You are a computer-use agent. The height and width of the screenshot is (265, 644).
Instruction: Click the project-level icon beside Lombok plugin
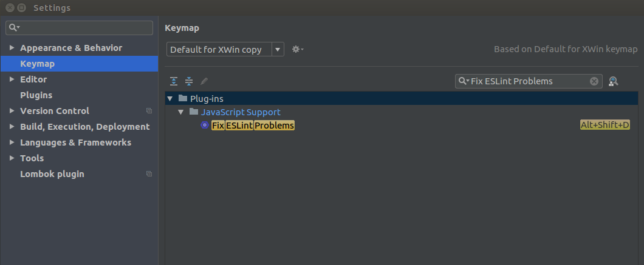(149, 174)
